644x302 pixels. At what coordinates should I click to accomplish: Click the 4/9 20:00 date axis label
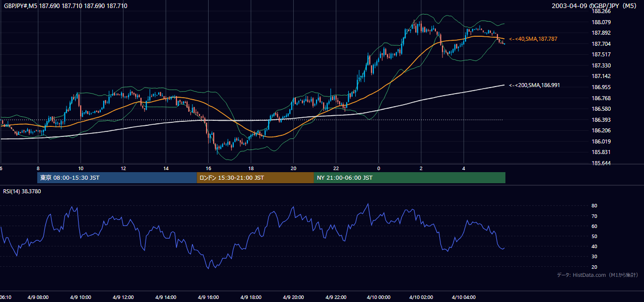click(x=294, y=297)
